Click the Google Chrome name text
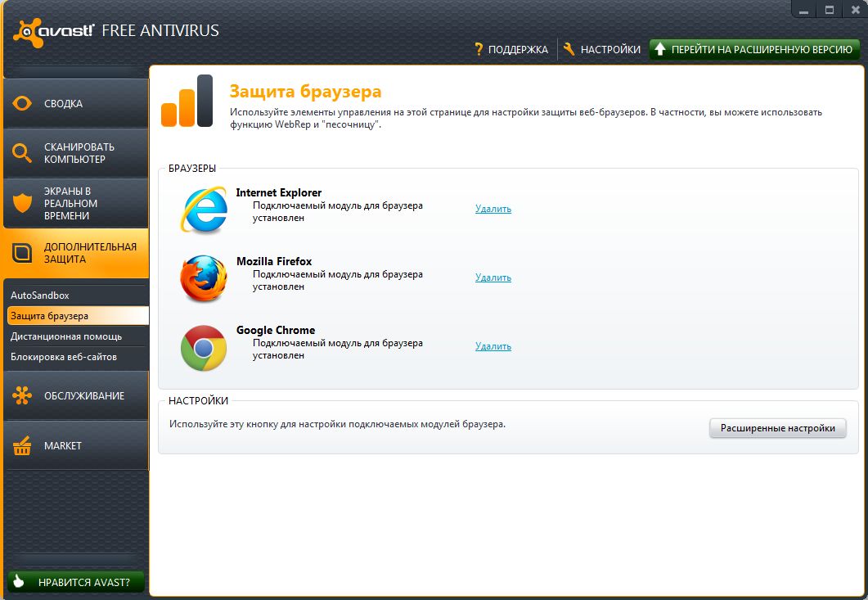Screen dimensions: 868x600 point(276,330)
